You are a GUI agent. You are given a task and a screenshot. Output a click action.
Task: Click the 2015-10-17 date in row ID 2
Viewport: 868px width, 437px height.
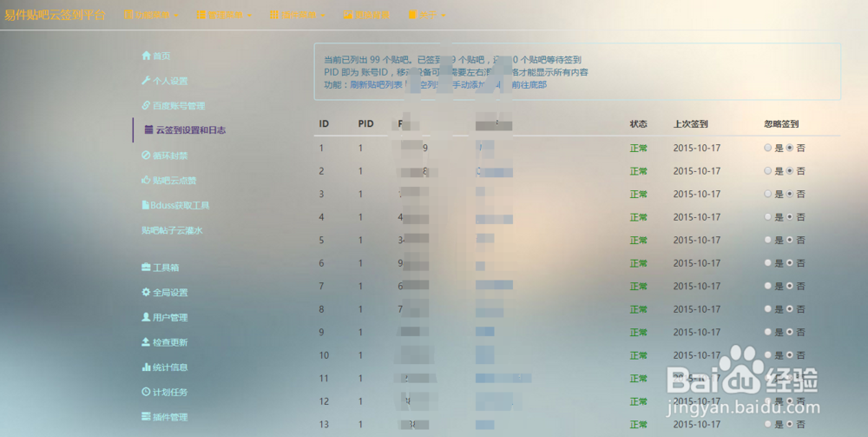click(697, 171)
